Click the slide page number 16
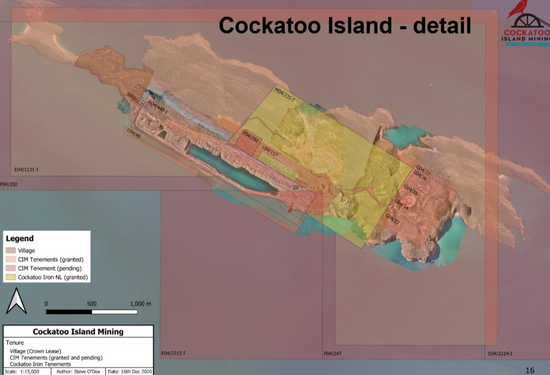This screenshot has width=550, height=375. click(x=530, y=370)
